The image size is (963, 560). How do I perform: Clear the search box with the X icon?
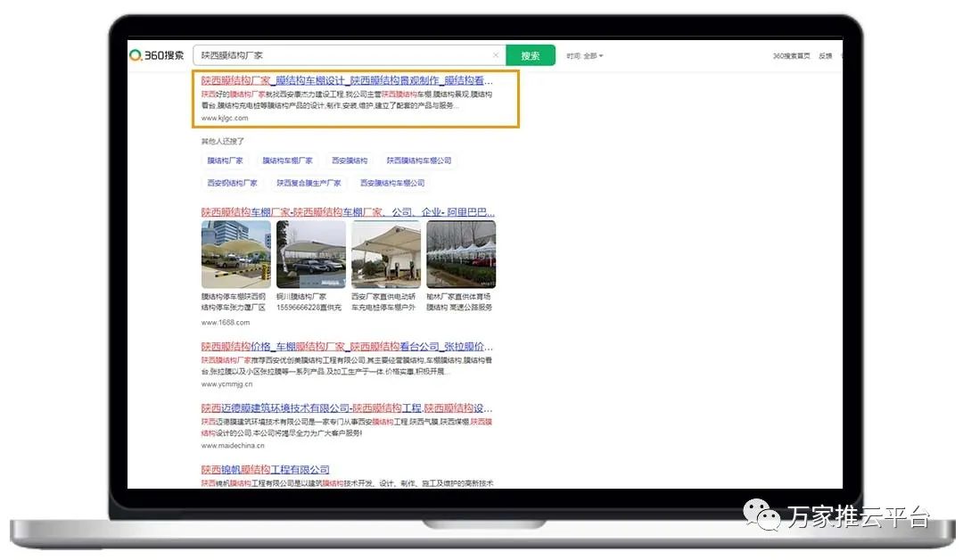(x=496, y=55)
